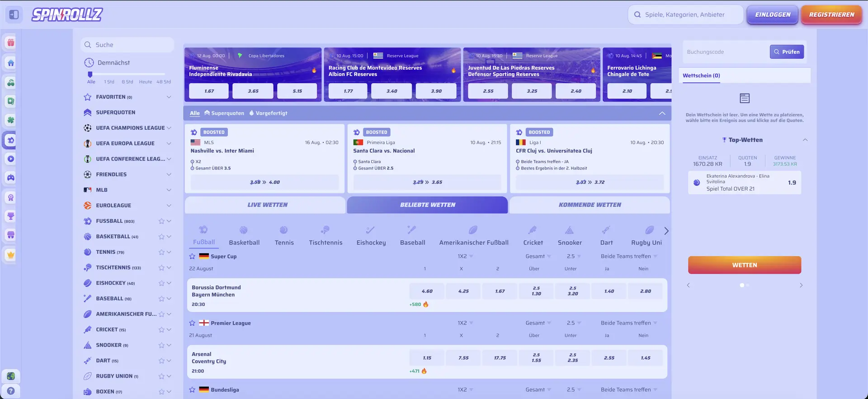Toggle favorite star for Fussball in sidebar
This screenshot has height=399, width=868.
tap(161, 221)
